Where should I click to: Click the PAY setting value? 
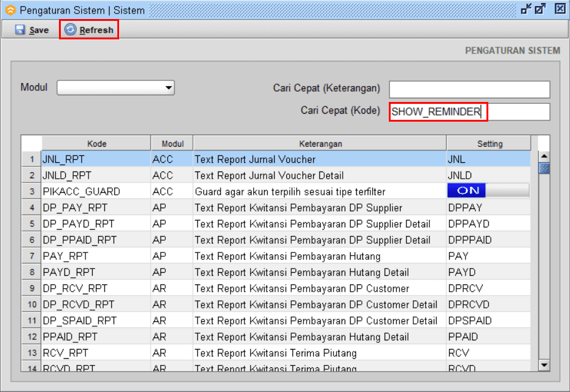[458, 256]
